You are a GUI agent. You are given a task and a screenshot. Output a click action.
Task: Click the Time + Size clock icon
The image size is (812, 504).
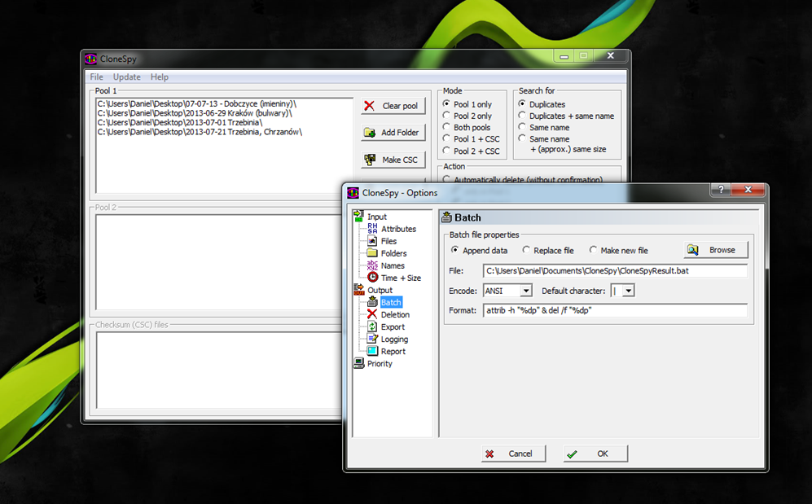click(372, 278)
